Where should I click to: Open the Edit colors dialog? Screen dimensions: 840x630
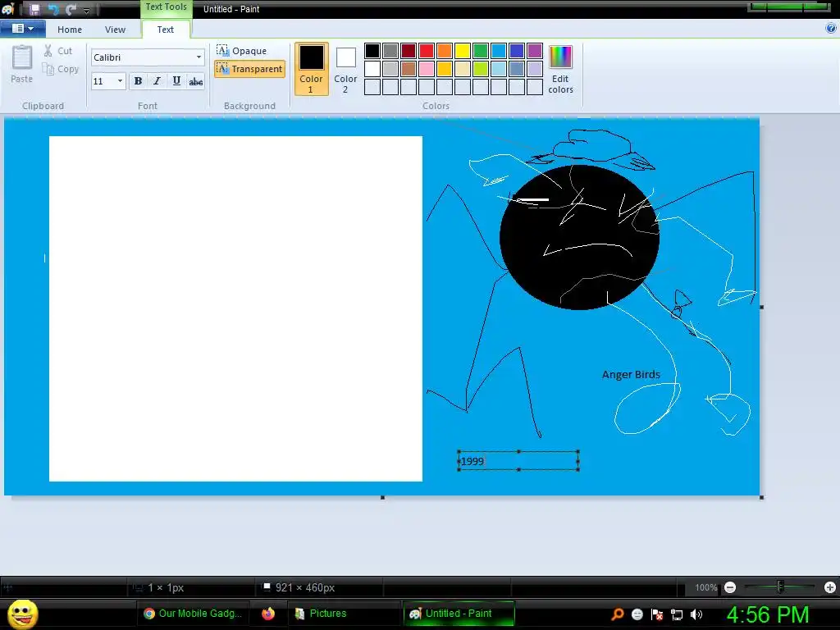click(x=560, y=71)
